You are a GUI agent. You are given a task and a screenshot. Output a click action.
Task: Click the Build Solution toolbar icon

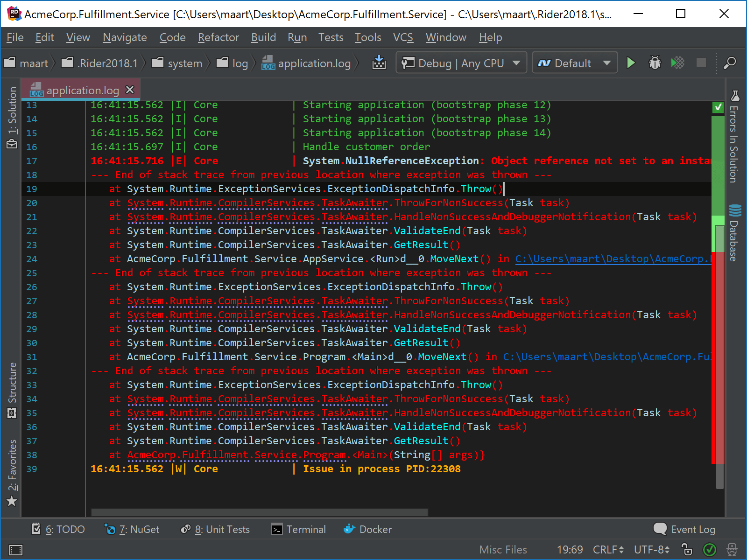(x=379, y=63)
